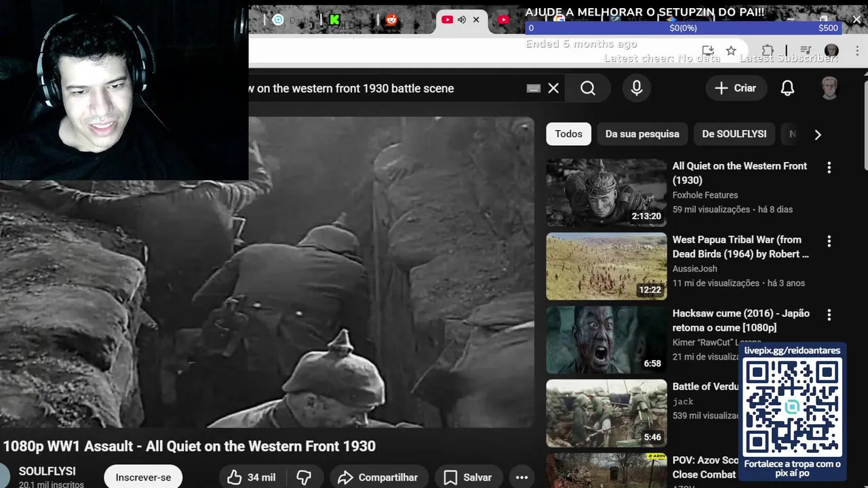The image size is (868, 488).
Task: Open the browser extensions puzzle icon
Action: pos(768,51)
